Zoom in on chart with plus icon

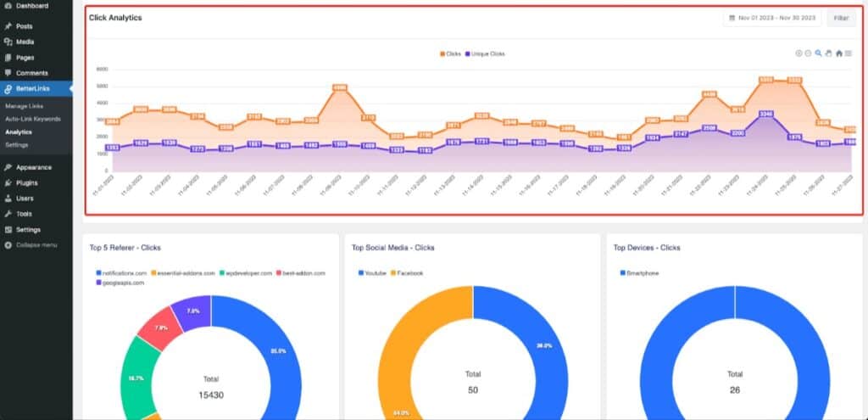[798, 53]
